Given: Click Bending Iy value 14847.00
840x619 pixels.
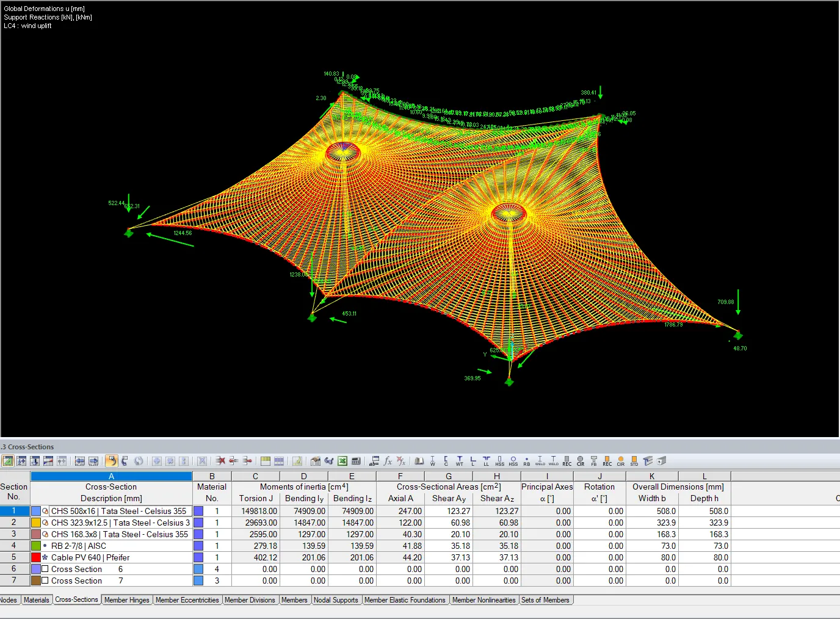Looking at the screenshot, I should [304, 523].
